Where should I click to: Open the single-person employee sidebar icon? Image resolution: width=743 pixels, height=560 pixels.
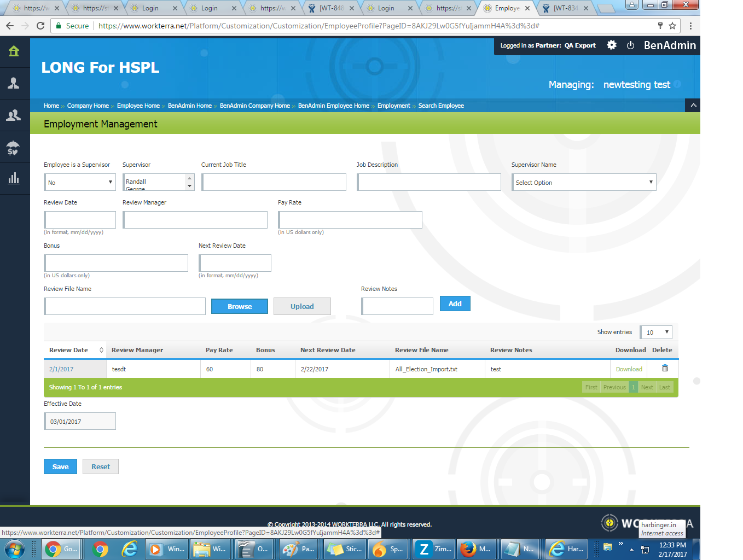(x=14, y=83)
